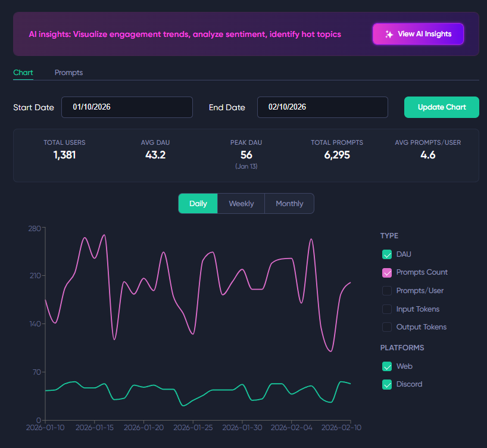
Task: Click the Total Prompts stat value
Action: click(x=337, y=155)
